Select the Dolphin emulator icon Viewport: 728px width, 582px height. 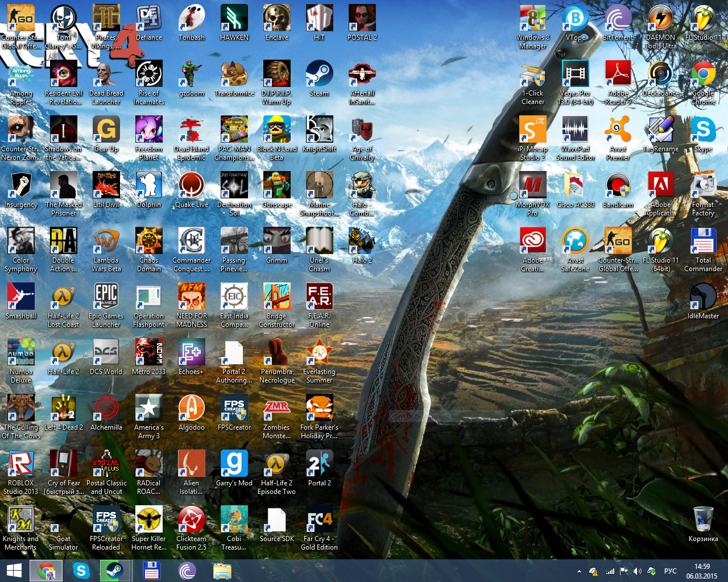tap(149, 190)
